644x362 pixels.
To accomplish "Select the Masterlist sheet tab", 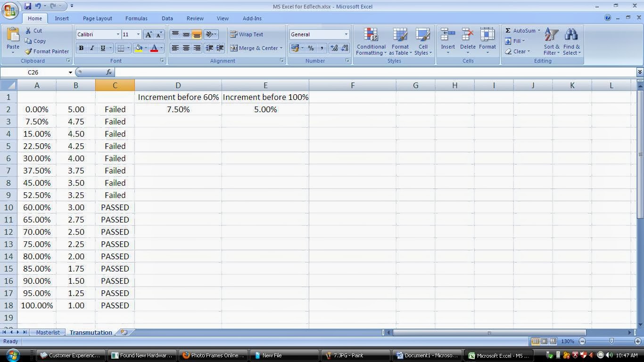I will pos(48,332).
